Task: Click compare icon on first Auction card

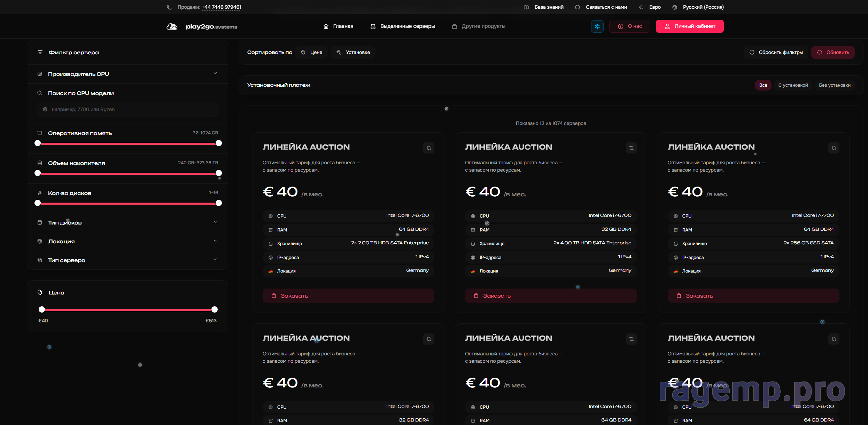Action: [x=429, y=148]
